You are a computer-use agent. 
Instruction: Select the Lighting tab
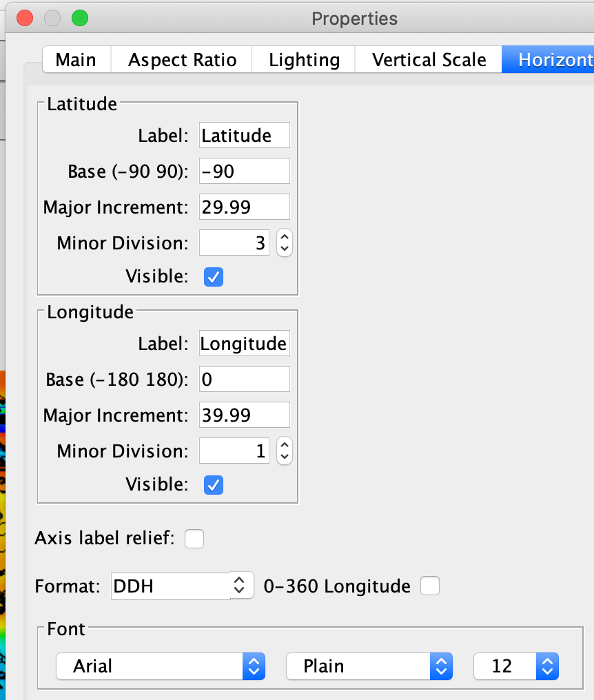click(x=304, y=60)
